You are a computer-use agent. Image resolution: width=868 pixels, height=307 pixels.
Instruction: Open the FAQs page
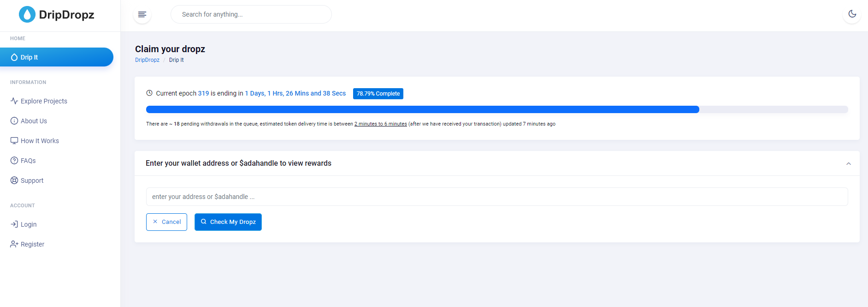28,161
